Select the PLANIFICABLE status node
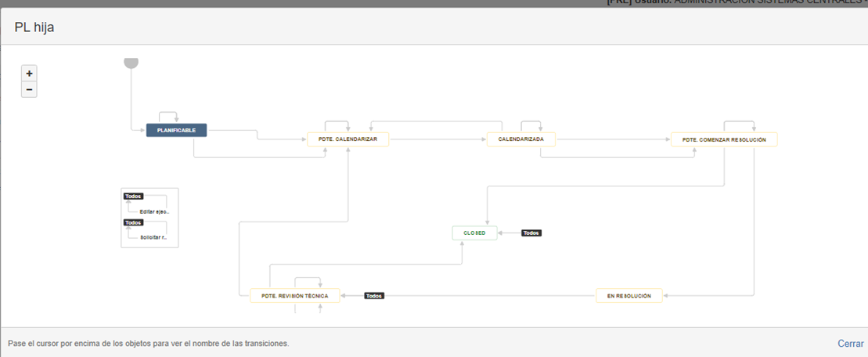Viewport: 868px width, 357px height. tap(177, 130)
